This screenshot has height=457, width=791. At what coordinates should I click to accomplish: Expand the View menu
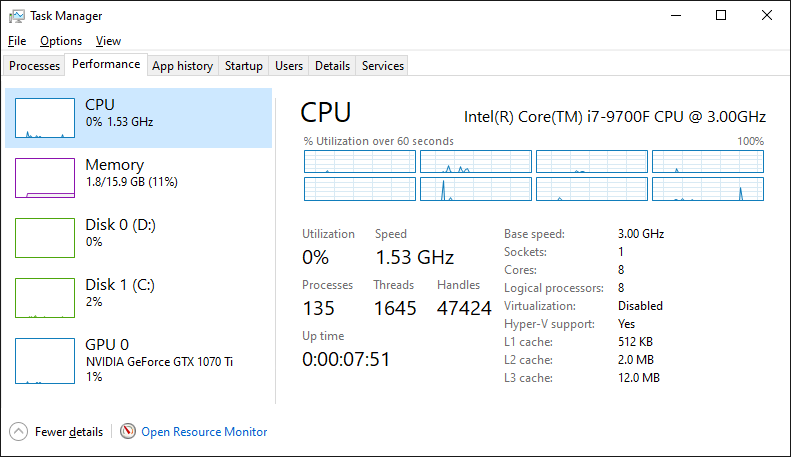click(108, 41)
